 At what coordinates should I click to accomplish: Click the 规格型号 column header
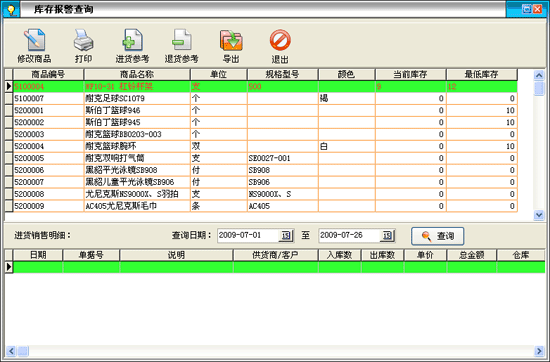coord(283,74)
